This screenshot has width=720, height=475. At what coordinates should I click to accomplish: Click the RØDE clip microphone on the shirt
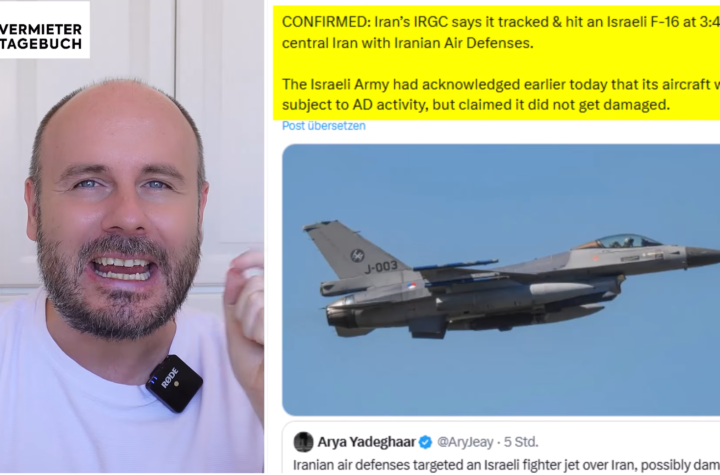(174, 383)
